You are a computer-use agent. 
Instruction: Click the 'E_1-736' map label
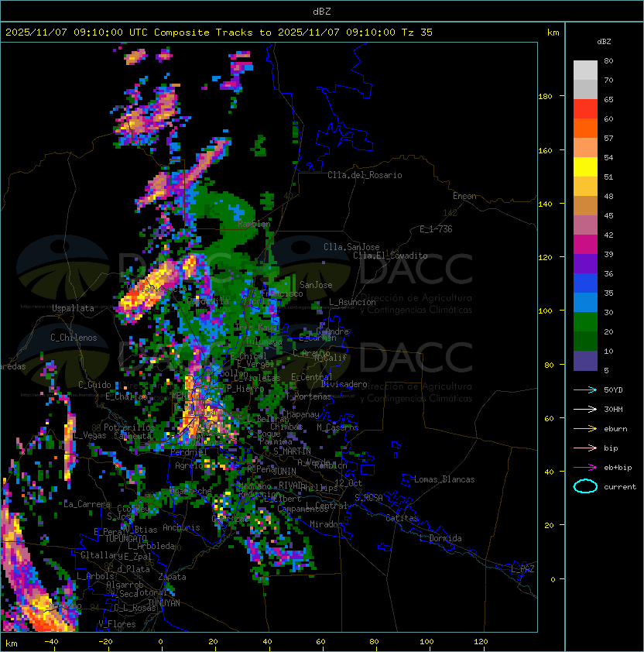[x=436, y=229]
